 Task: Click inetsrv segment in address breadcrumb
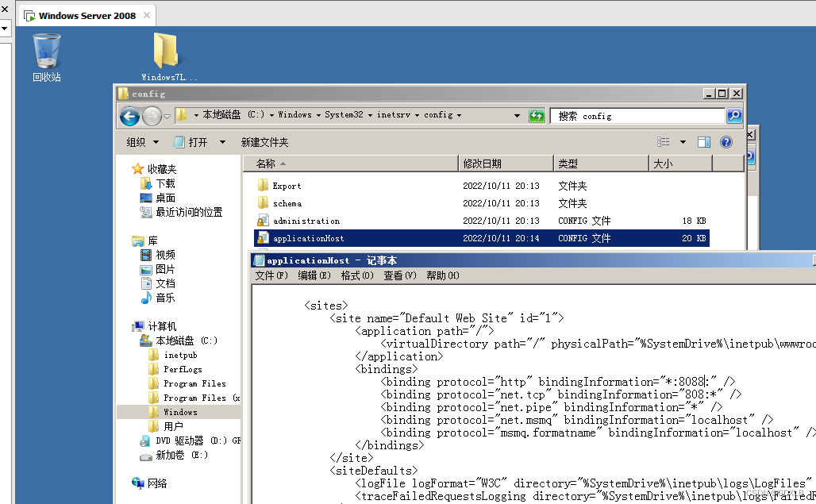394,115
